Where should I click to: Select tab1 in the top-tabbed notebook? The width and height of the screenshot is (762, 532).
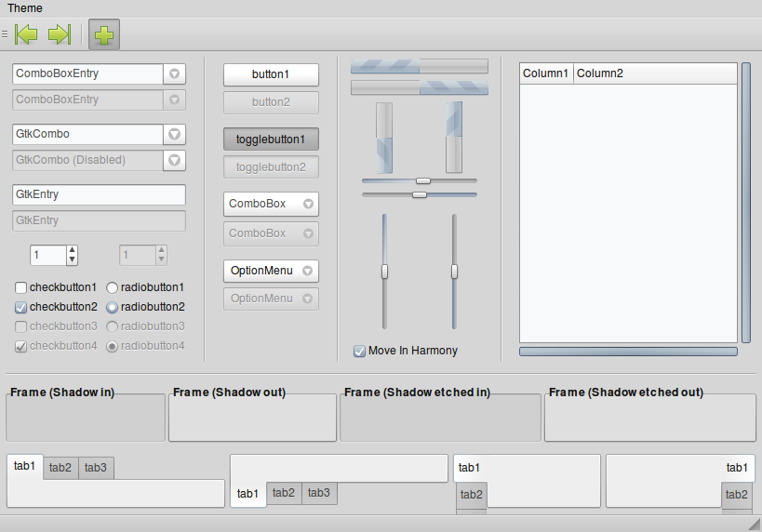click(25, 466)
